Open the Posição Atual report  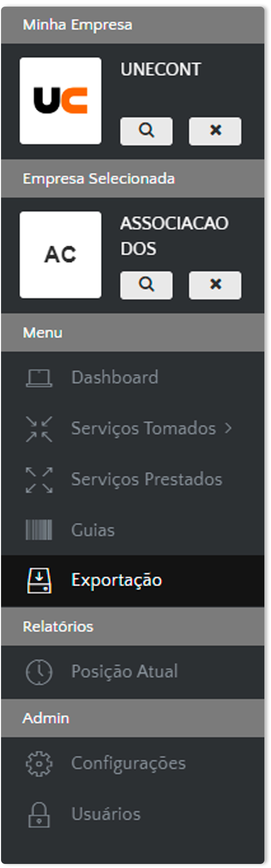(x=132, y=672)
